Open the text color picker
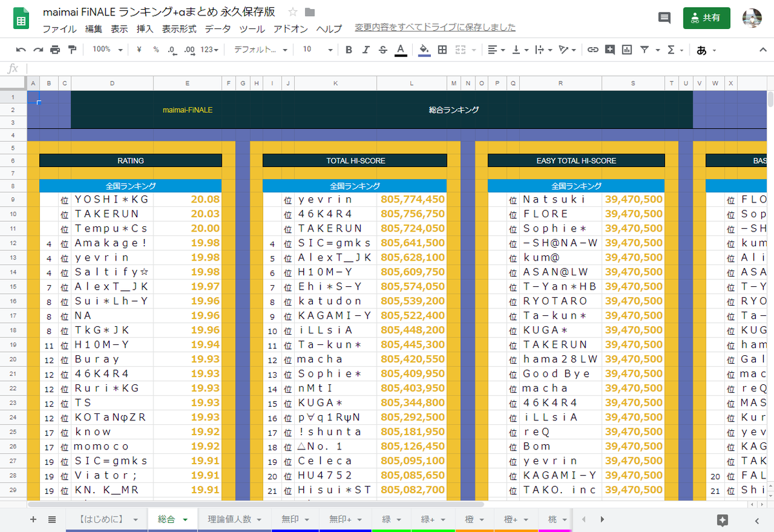774x532 pixels. (x=401, y=50)
